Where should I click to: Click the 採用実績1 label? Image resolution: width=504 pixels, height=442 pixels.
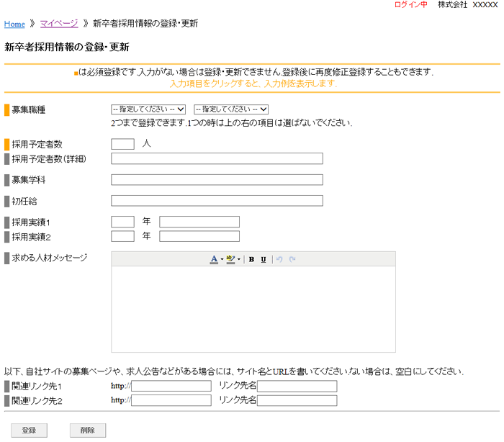click(x=31, y=222)
